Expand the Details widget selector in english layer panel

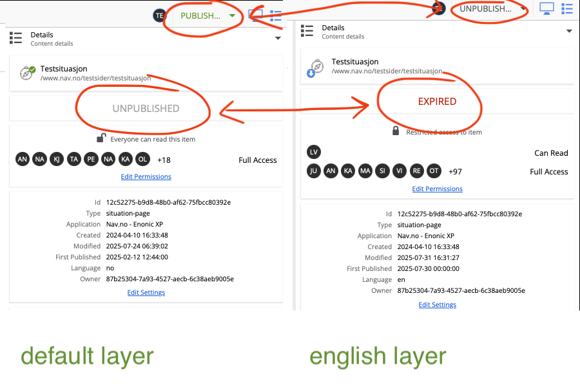point(569,31)
